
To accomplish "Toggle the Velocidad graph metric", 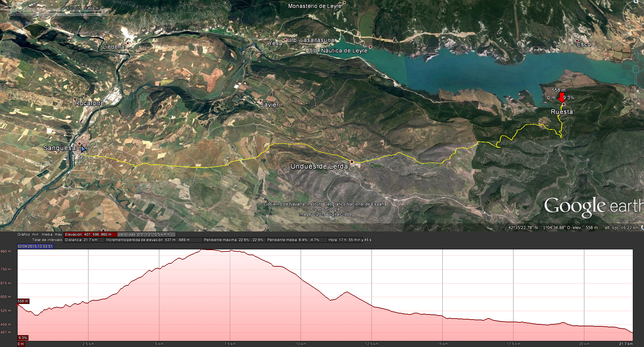I will pos(146,234).
